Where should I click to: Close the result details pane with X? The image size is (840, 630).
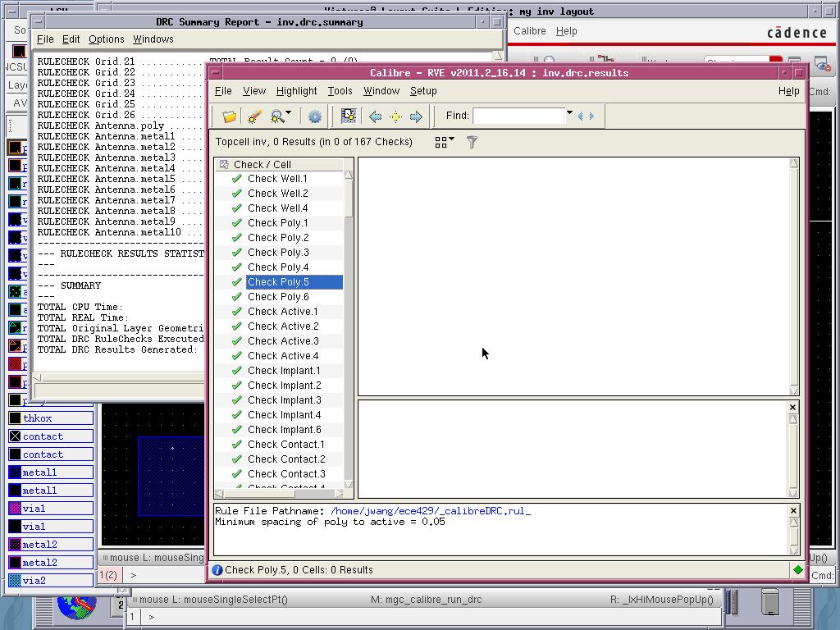(x=793, y=407)
